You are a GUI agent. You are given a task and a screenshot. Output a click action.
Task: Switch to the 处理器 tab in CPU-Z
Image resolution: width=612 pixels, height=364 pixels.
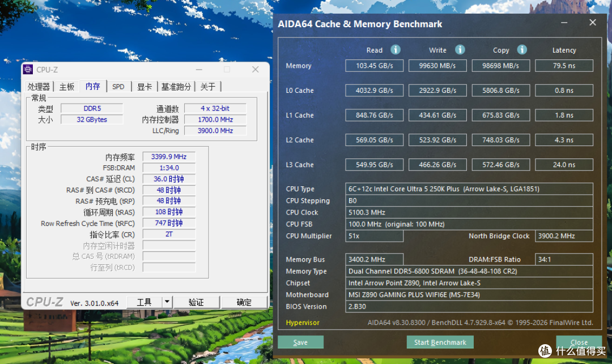(x=39, y=87)
